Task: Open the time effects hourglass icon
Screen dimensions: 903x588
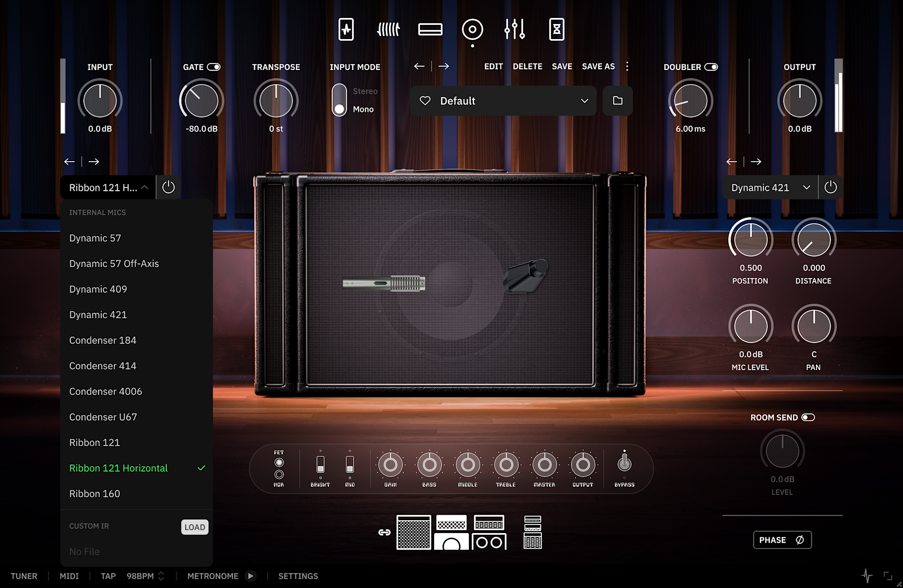Action: click(x=556, y=30)
